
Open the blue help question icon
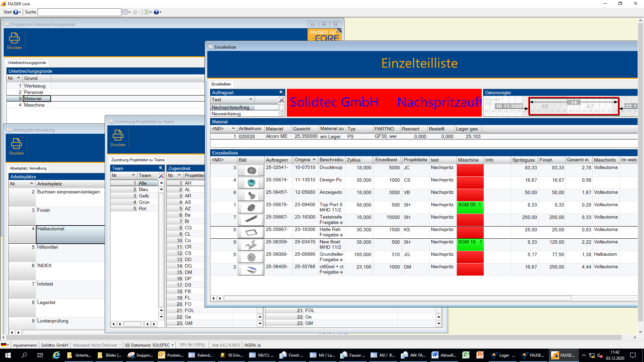157,12
